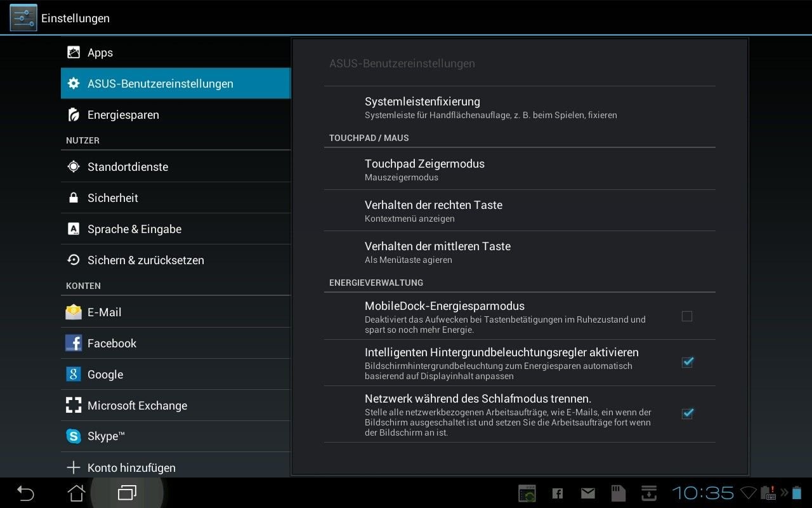Enable MobileDock-Energiesparmodus checkbox
Viewport: 812px width, 508px height.
point(687,316)
